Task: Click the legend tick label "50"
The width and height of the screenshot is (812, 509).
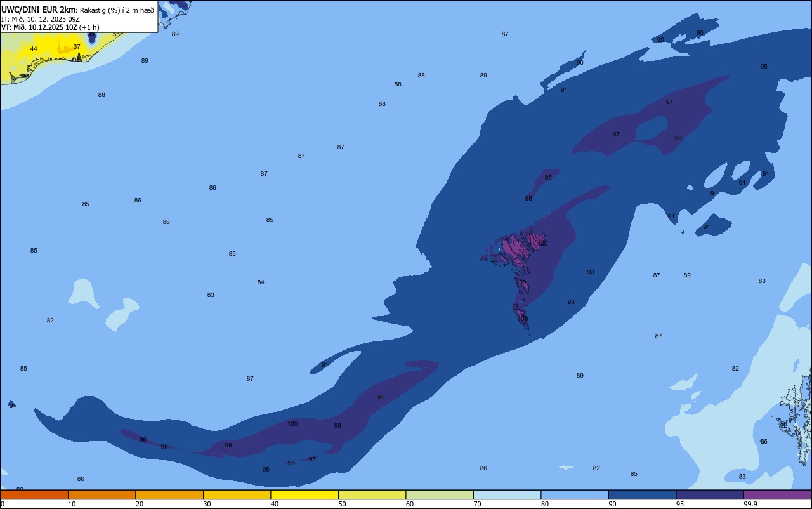Action: tap(342, 504)
